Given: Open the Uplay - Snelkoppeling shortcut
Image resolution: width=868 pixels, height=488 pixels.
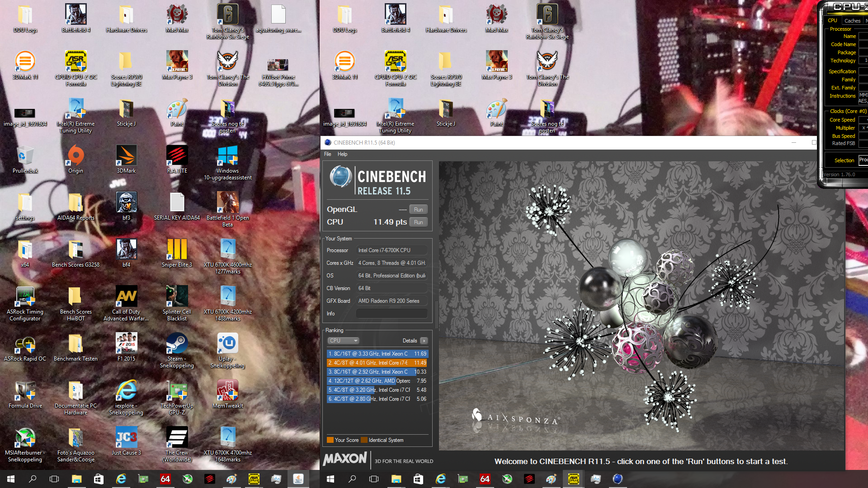Looking at the screenshot, I should (x=227, y=351).
